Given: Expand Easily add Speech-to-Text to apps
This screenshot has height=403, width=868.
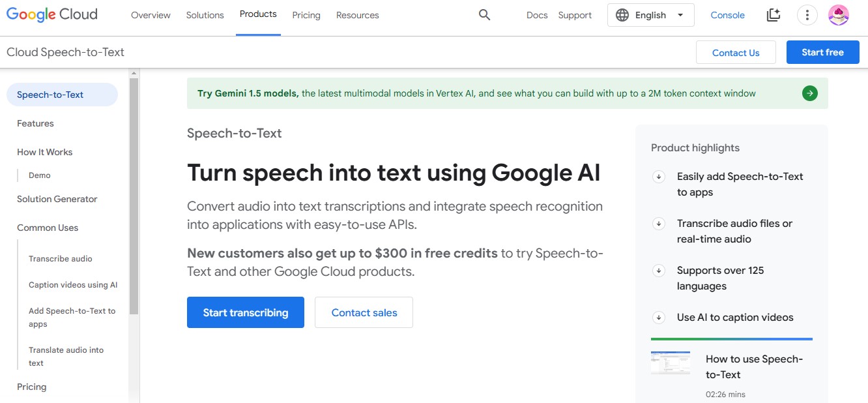Looking at the screenshot, I should [659, 177].
